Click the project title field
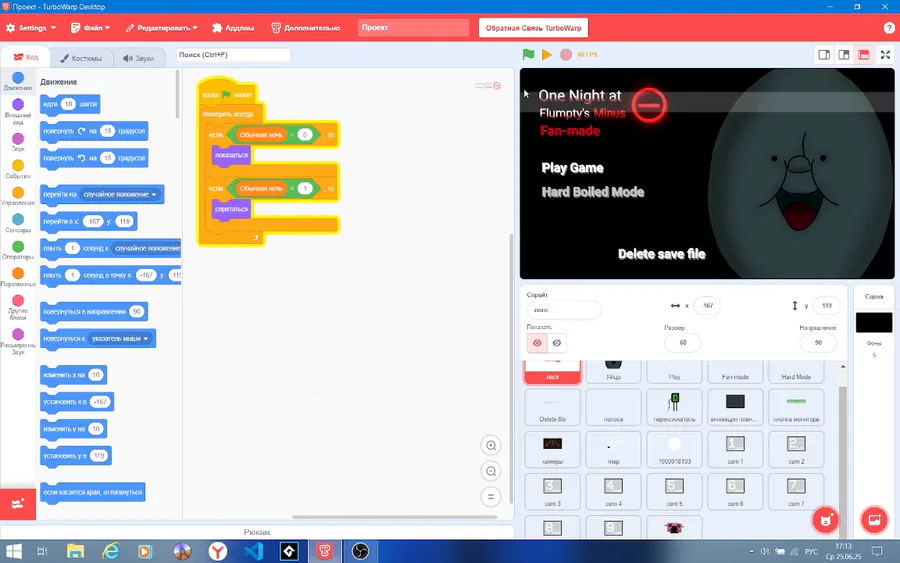Viewport: 900px width, 563px height. [x=413, y=28]
